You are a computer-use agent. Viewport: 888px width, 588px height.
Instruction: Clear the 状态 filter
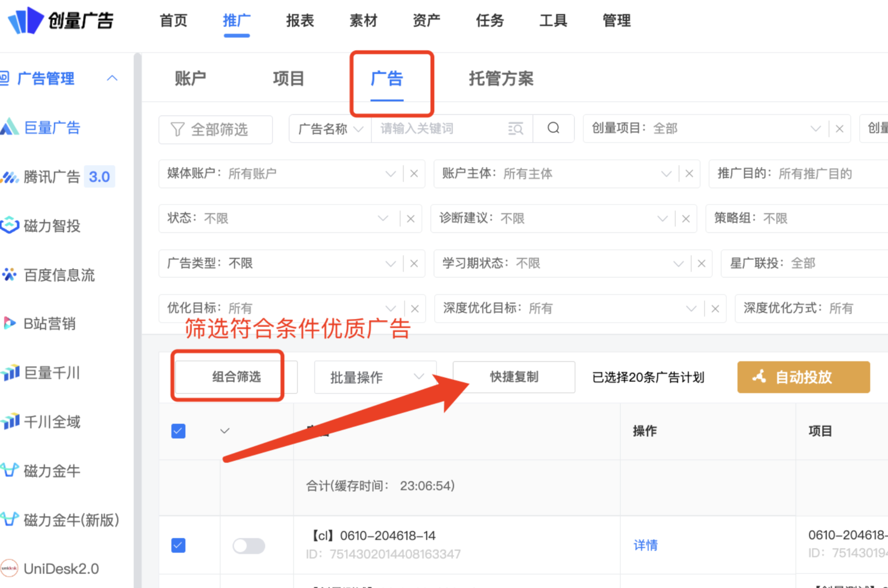(410, 219)
